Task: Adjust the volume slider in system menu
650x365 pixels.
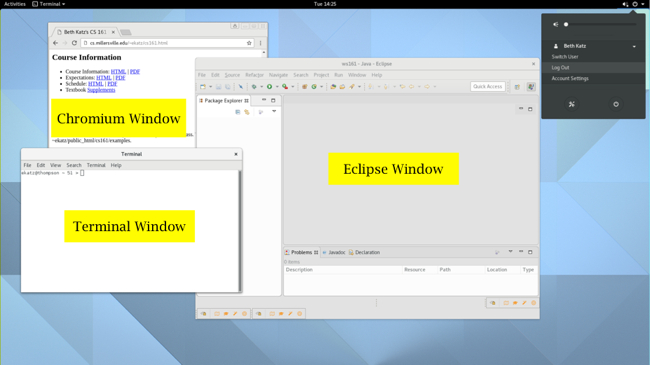Action: (600, 24)
